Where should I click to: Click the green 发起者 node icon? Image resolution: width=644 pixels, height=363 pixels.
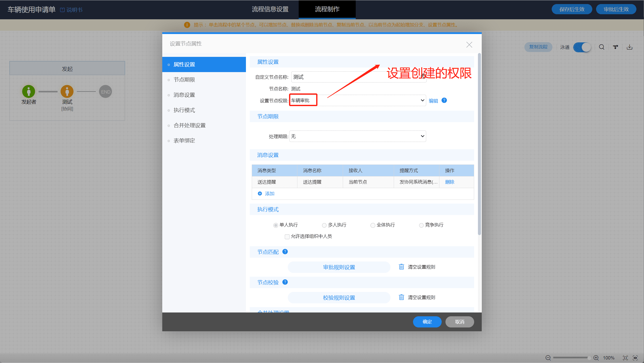[x=29, y=91]
